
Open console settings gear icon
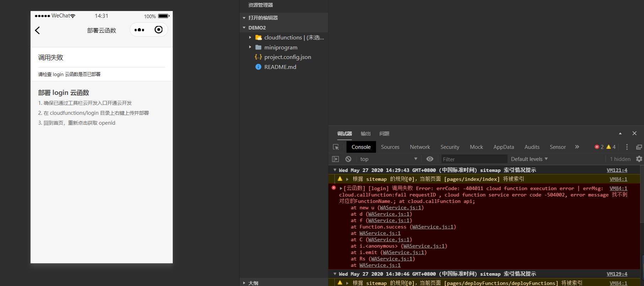(639, 159)
